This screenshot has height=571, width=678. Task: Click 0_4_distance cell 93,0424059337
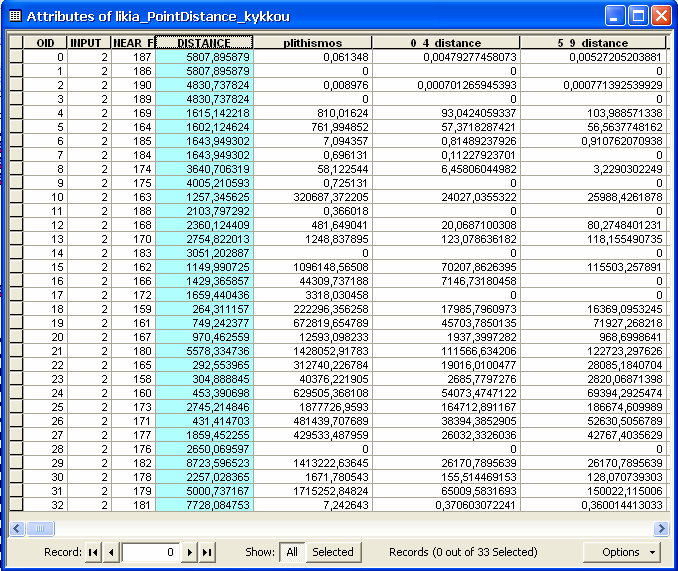[x=446, y=113]
